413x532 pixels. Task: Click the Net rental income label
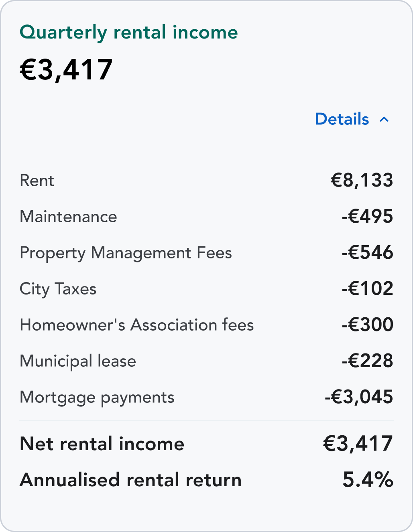tap(102, 444)
